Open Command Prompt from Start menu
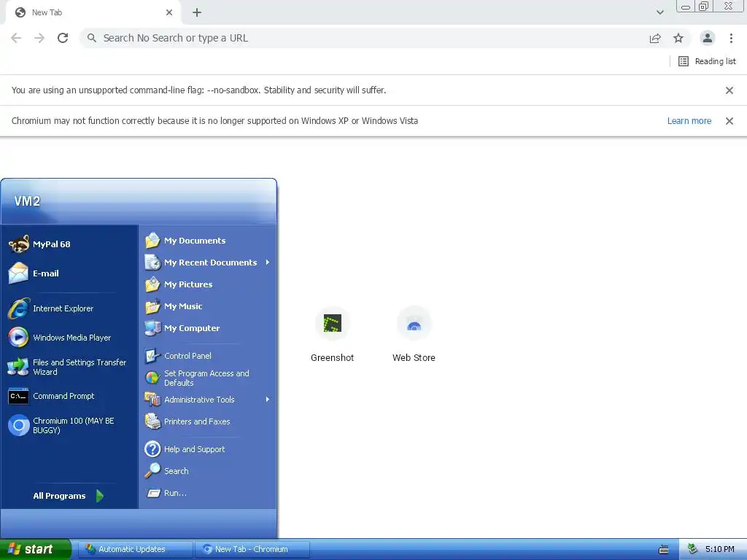Screen dimensions: 747x560 (x=69, y=396)
